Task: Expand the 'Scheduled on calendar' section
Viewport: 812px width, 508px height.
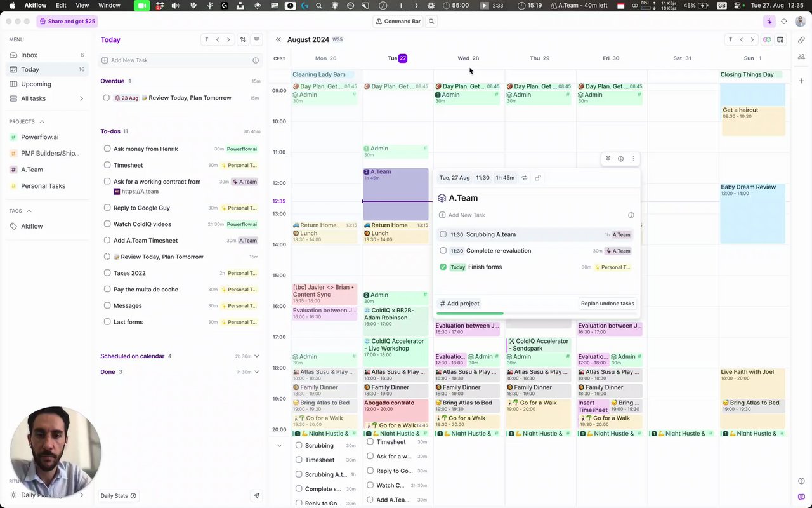Action: [x=257, y=356]
